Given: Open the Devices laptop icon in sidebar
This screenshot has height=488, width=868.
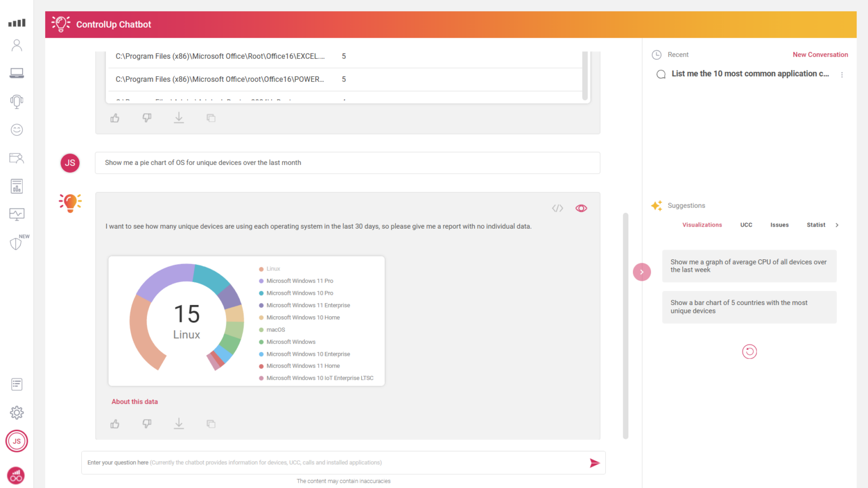Looking at the screenshot, I should pos(16,73).
